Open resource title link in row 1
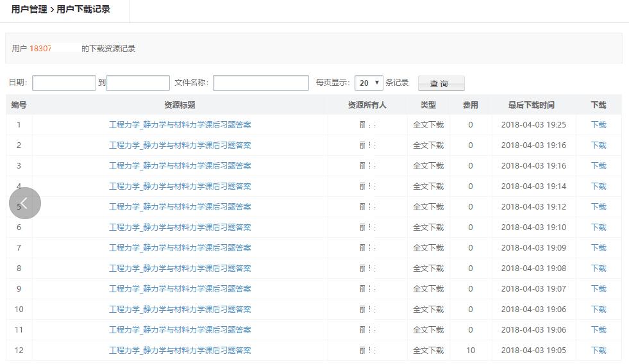The image size is (629, 364). pos(180,125)
